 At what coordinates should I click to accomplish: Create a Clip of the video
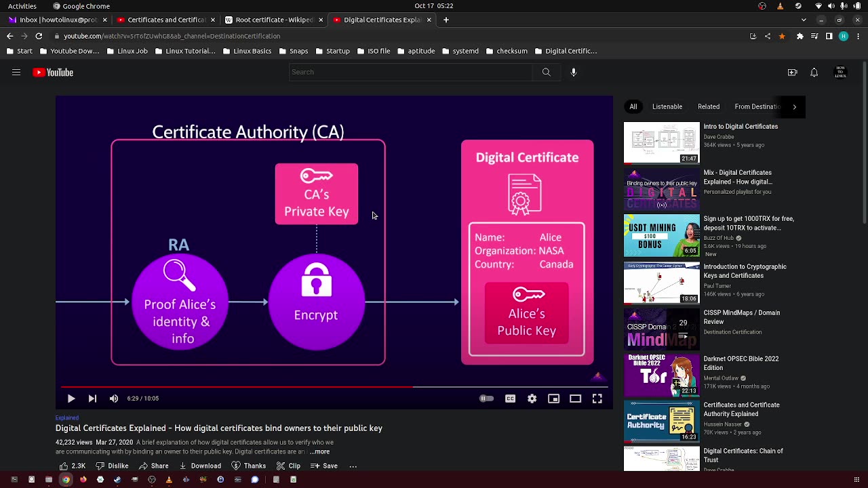(x=288, y=466)
